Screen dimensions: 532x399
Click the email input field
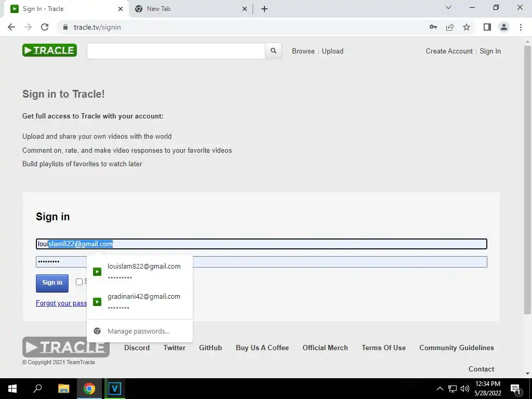pos(261,244)
